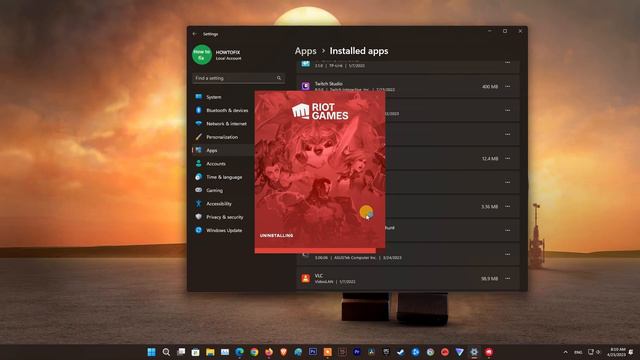This screenshot has width=640, height=360.
Task: Open more options for VLC
Action: tap(507, 278)
